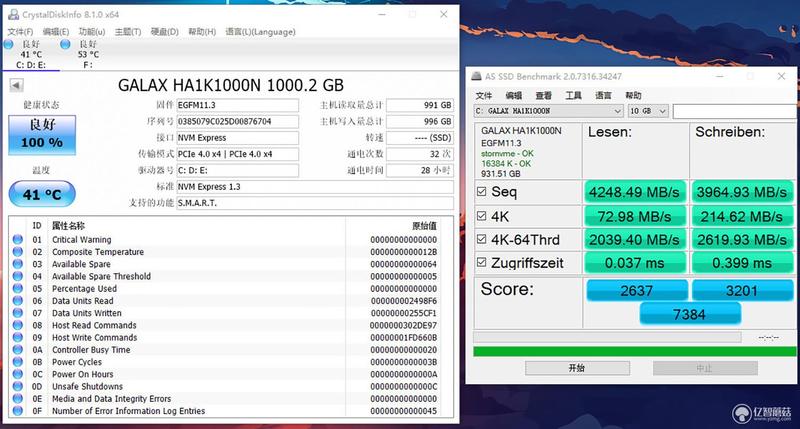Open the 编辑(E) menu in CrystalDiskInfo

tap(56, 32)
